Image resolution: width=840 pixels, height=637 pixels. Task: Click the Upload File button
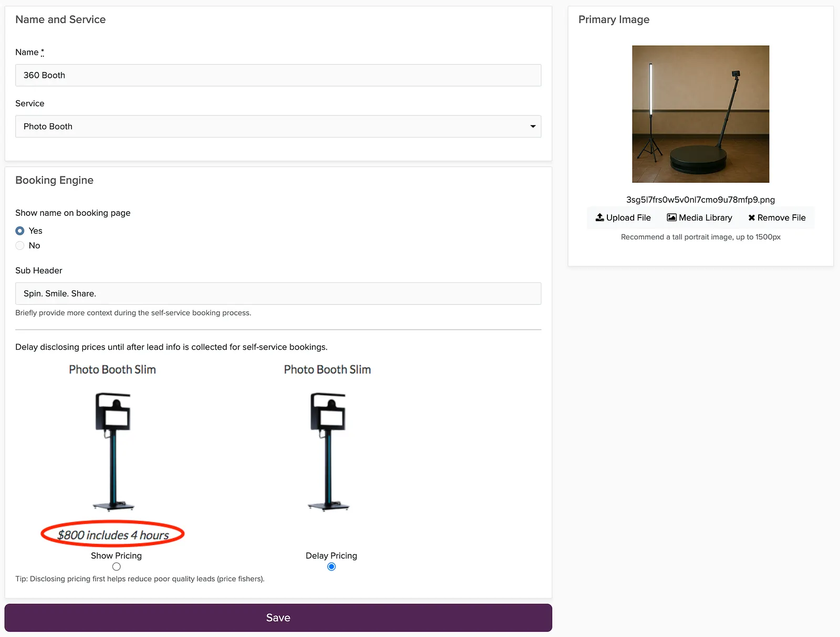[623, 217]
